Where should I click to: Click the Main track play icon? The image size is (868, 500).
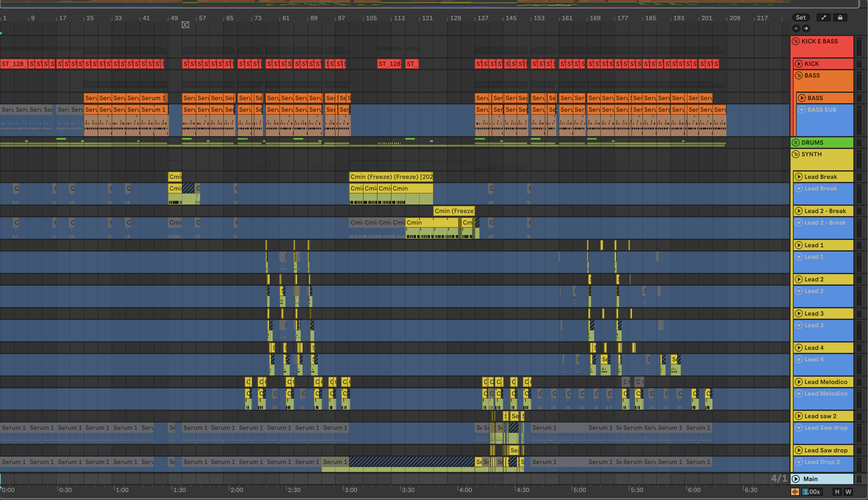tap(796, 479)
